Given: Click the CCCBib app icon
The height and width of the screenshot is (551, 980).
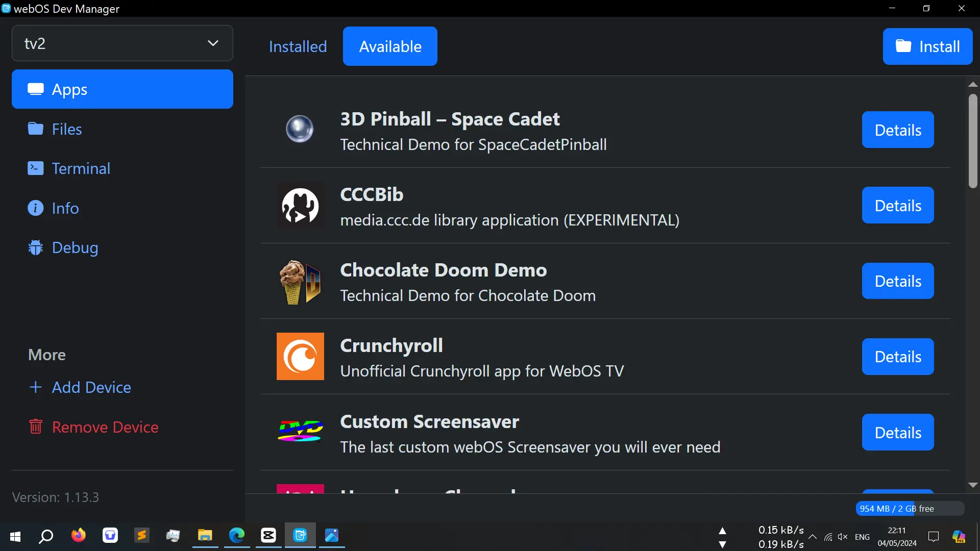Looking at the screenshot, I should [300, 205].
